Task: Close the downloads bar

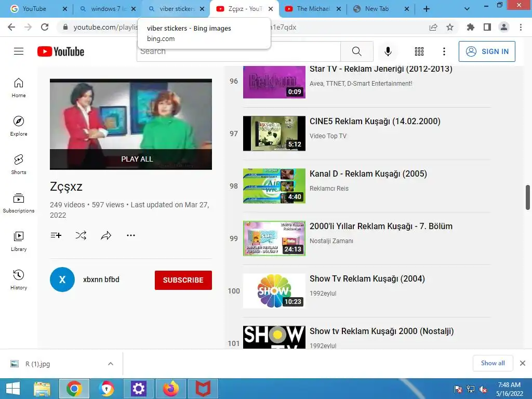Action: [523, 363]
